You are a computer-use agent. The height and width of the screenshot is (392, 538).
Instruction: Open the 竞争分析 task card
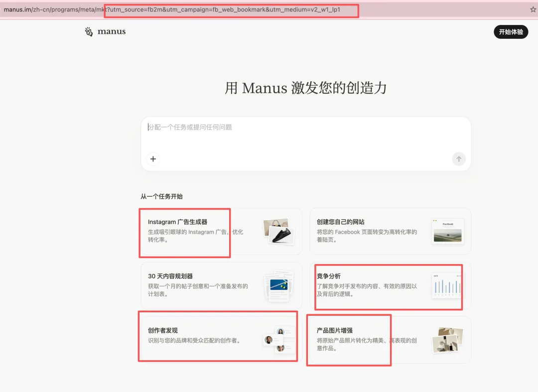tap(390, 286)
